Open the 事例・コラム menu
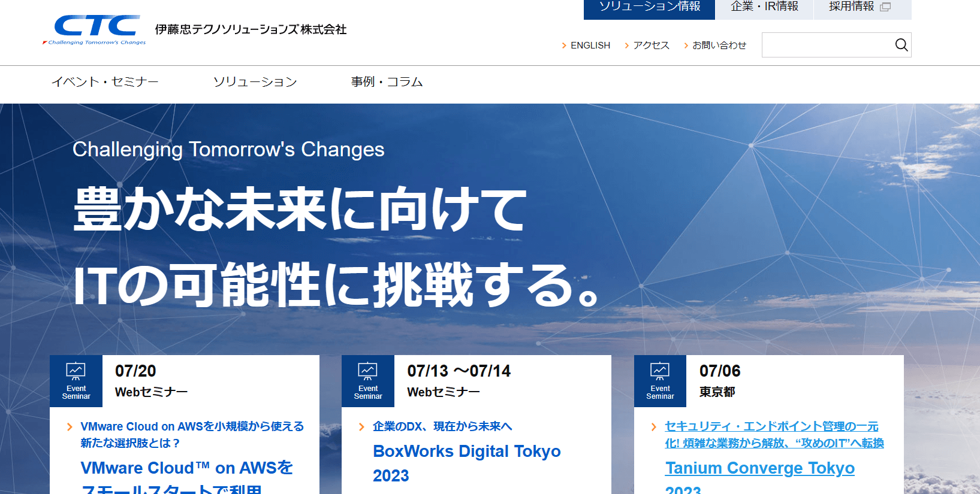Screen dimensions: 980x494 pos(387,82)
